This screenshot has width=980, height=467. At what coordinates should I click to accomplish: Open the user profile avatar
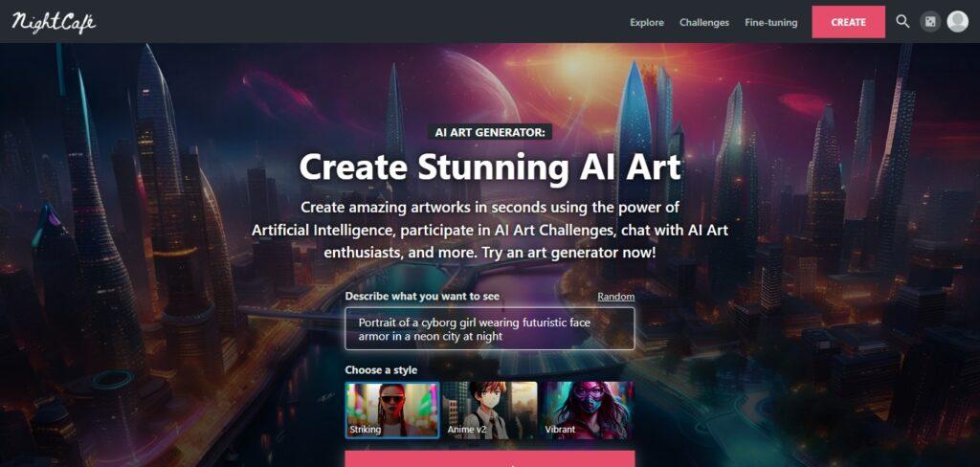[x=957, y=22]
